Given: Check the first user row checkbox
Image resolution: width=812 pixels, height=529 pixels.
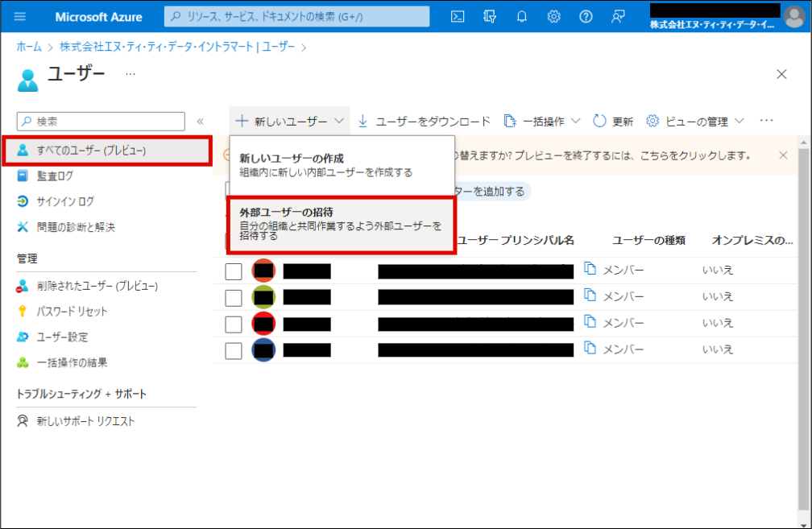Looking at the screenshot, I should pyautogui.click(x=234, y=271).
